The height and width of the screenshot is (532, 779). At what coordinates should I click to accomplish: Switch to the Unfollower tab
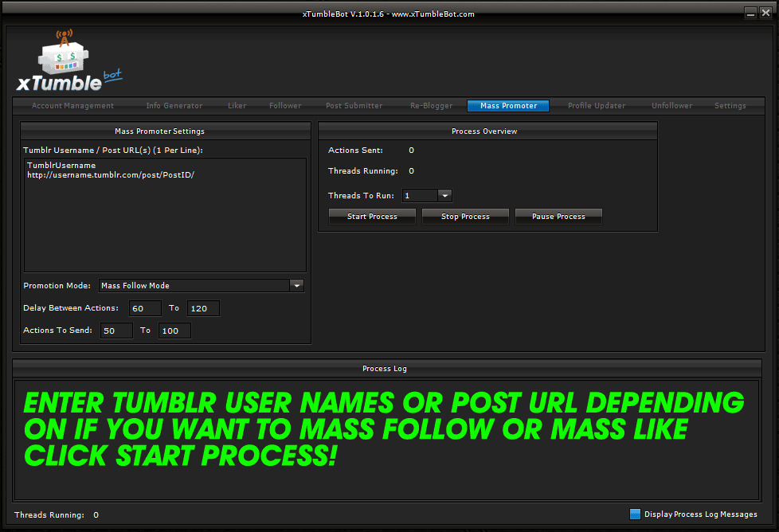tap(671, 106)
